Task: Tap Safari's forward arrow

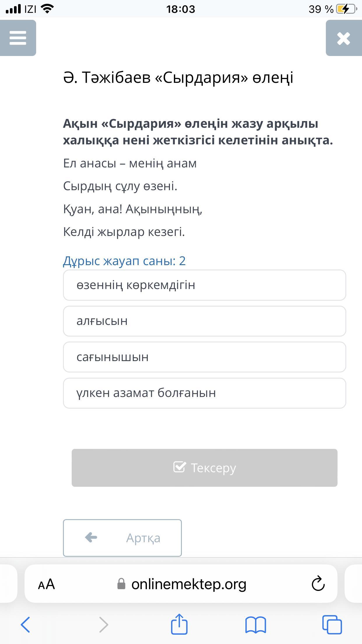Action: pyautogui.click(x=103, y=624)
